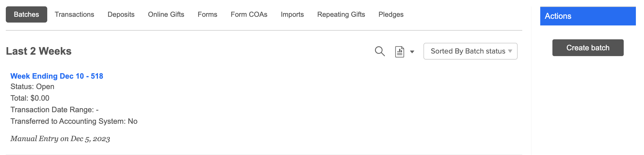The image size is (644, 155).
Task: Click the Actions panel header
Action: (x=588, y=16)
